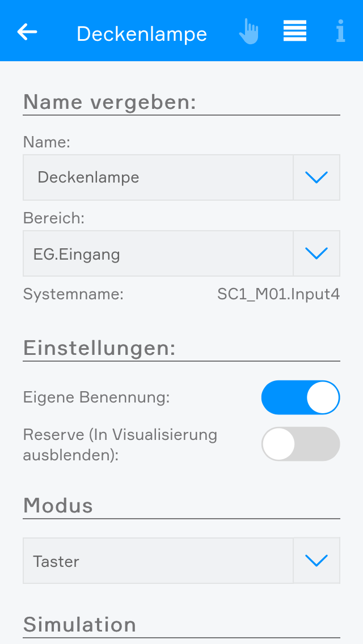This screenshot has width=363, height=644.
Task: Select the 'Modus' section heading
Action: tap(58, 505)
